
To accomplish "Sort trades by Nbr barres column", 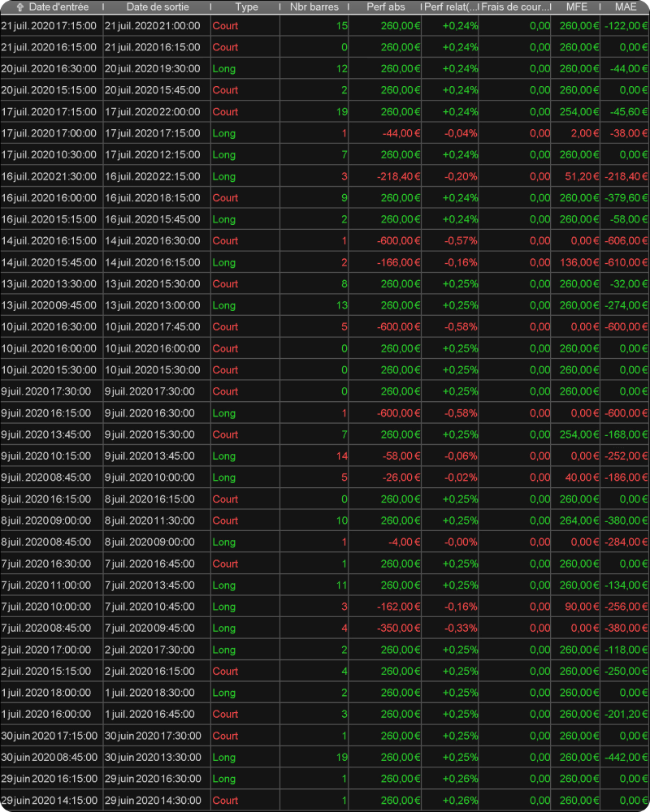I will pos(314,6).
